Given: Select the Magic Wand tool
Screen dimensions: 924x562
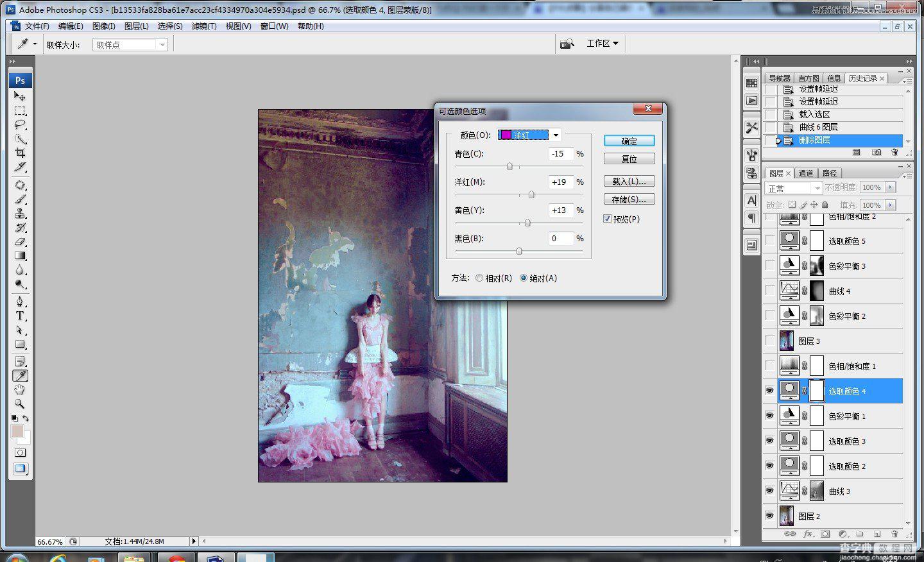Looking at the screenshot, I should tap(20, 139).
